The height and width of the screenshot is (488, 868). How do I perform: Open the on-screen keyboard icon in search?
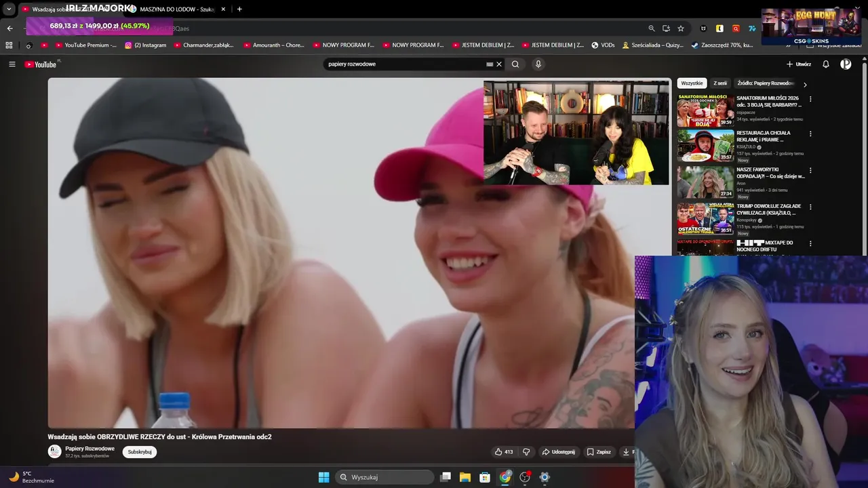pos(490,64)
